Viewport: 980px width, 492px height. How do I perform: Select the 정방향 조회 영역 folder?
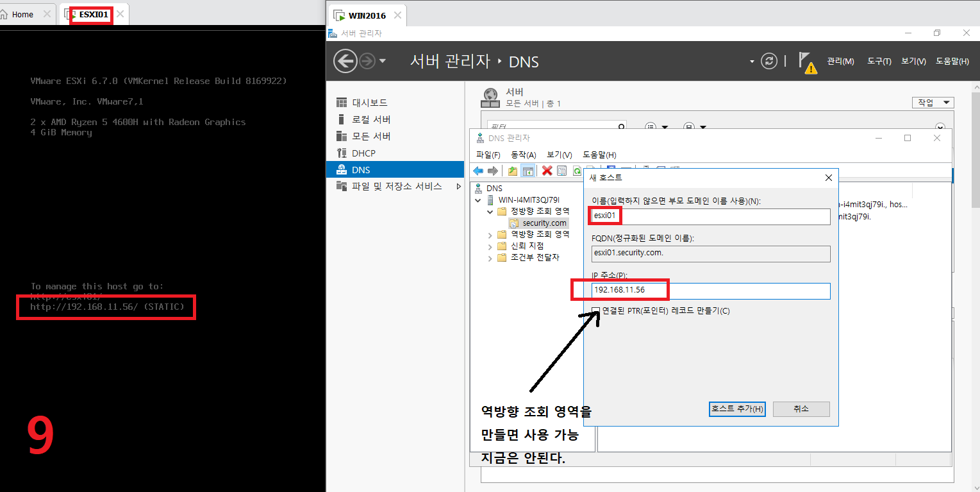(540, 212)
